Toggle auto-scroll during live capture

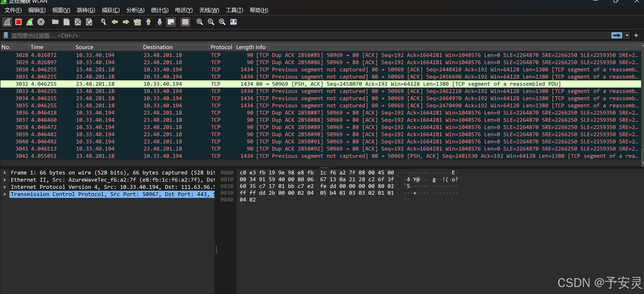tap(171, 22)
